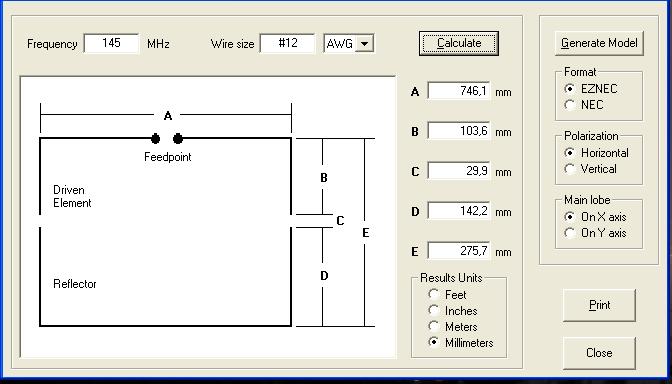Click dimension D value field 142,2
The image size is (672, 384).
459,211
